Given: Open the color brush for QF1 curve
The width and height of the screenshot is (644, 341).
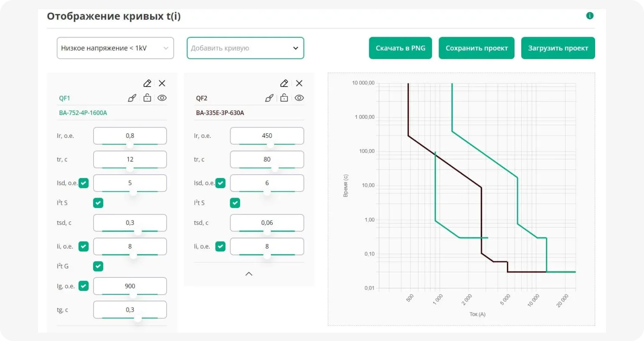Looking at the screenshot, I should 132,98.
